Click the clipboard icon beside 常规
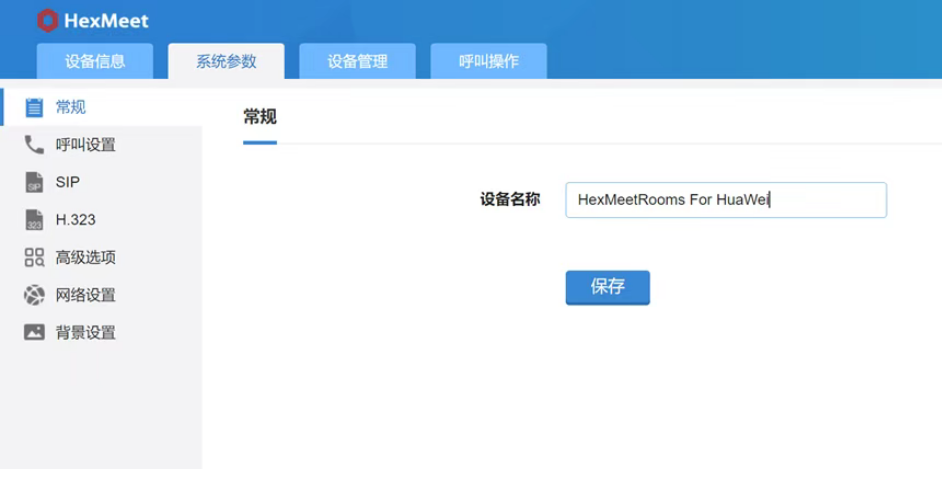942x480 pixels. pos(34,107)
